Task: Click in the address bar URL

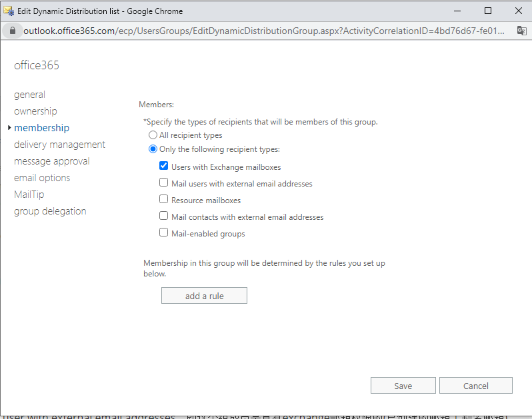Action: click(x=267, y=31)
